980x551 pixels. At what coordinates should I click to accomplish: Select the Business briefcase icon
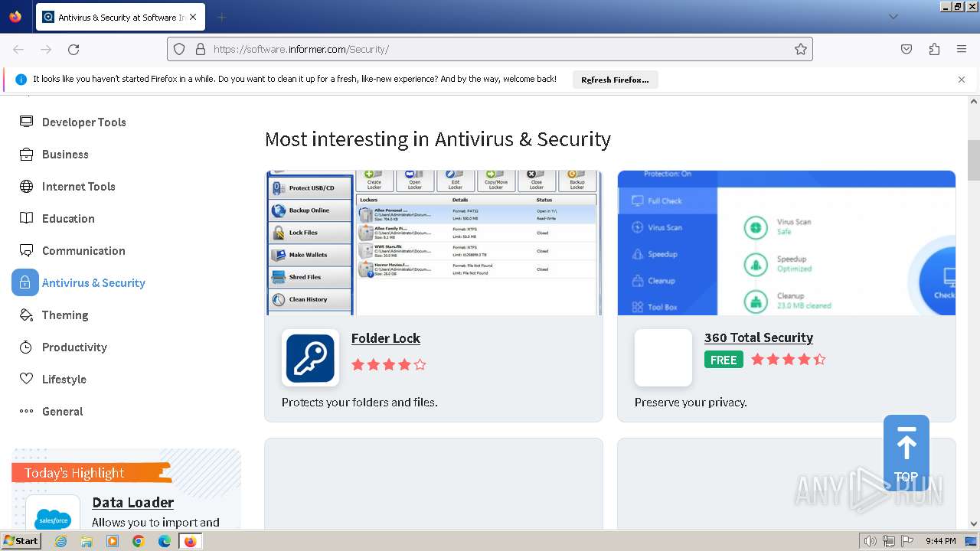point(26,154)
